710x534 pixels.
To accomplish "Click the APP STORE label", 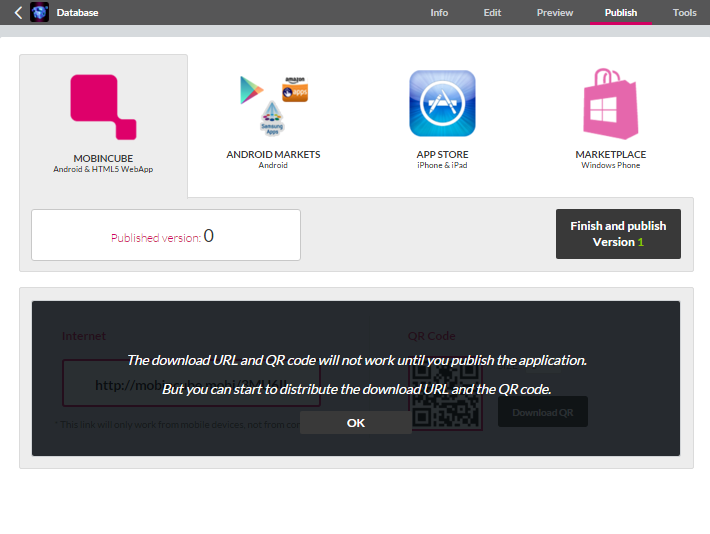I will click(x=442, y=154).
